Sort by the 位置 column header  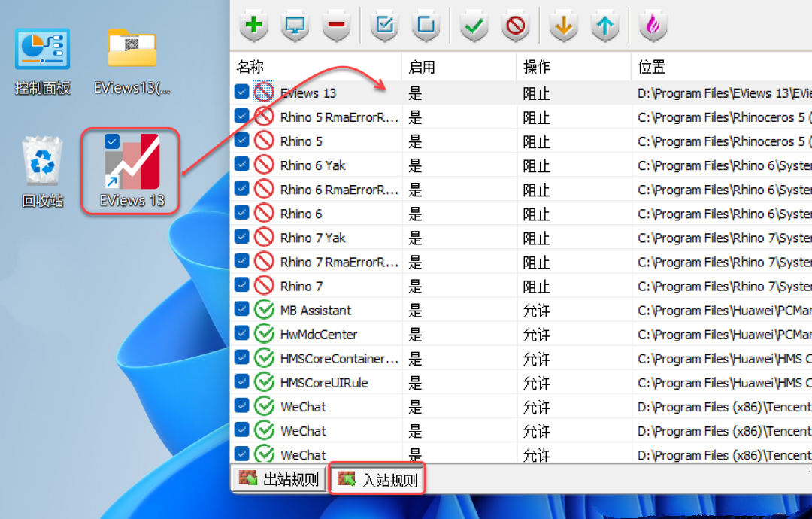(722, 67)
